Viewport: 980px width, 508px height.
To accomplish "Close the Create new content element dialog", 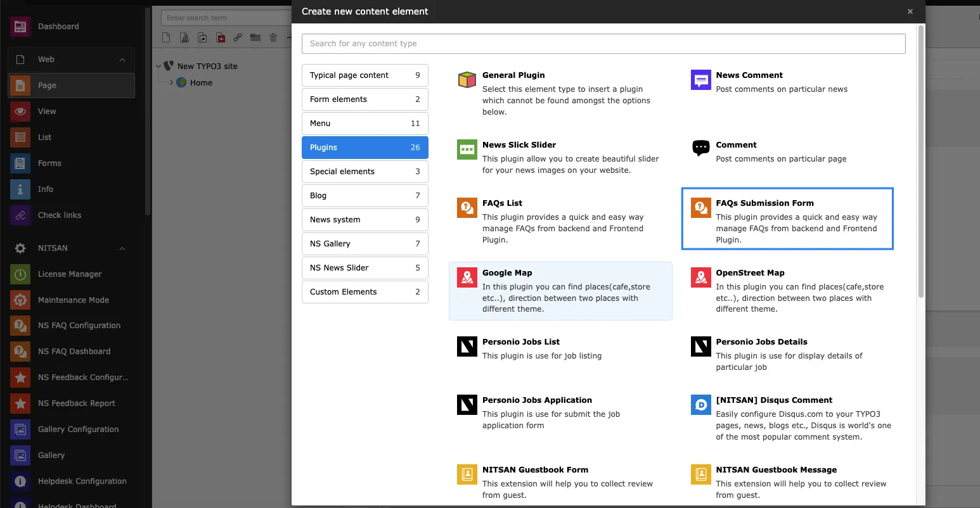I will 910,11.
